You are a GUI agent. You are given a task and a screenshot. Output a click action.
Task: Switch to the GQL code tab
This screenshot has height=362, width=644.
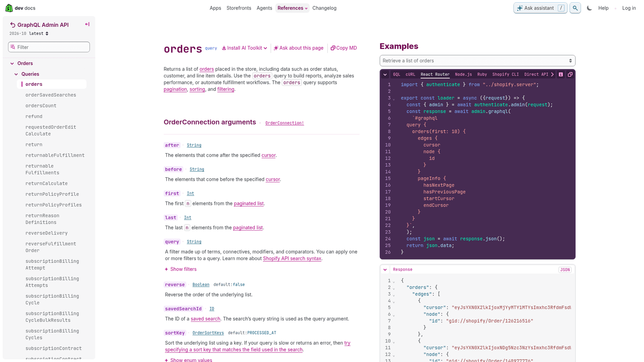click(x=396, y=74)
